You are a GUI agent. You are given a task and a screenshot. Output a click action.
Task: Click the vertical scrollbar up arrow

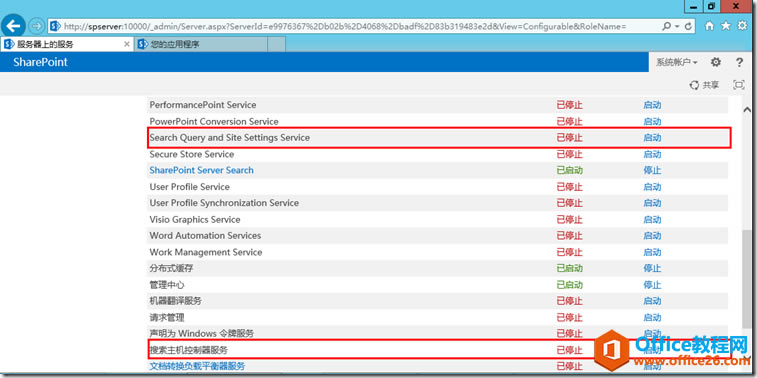click(746, 110)
